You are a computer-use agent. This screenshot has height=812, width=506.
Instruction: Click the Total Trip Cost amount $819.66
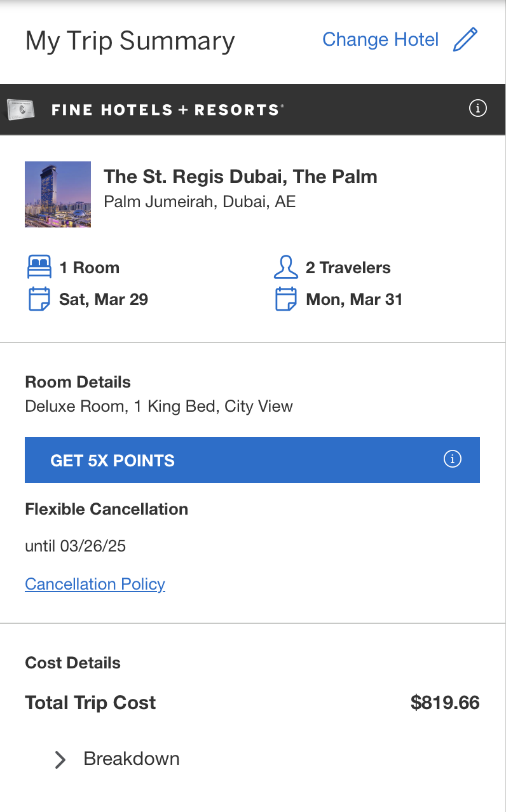(x=445, y=703)
